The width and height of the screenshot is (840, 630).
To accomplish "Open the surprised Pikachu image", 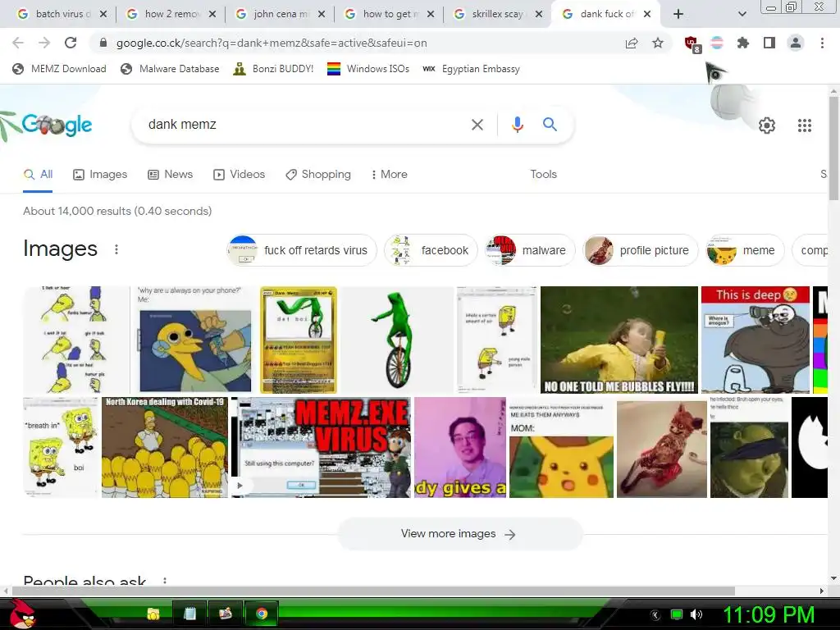I will 561,447.
